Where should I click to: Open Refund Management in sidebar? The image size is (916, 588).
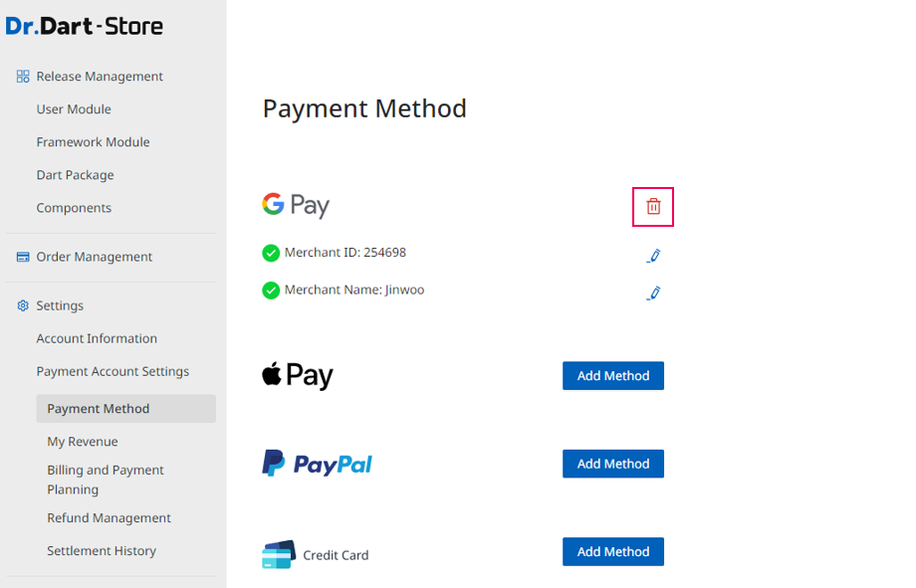pos(109,518)
